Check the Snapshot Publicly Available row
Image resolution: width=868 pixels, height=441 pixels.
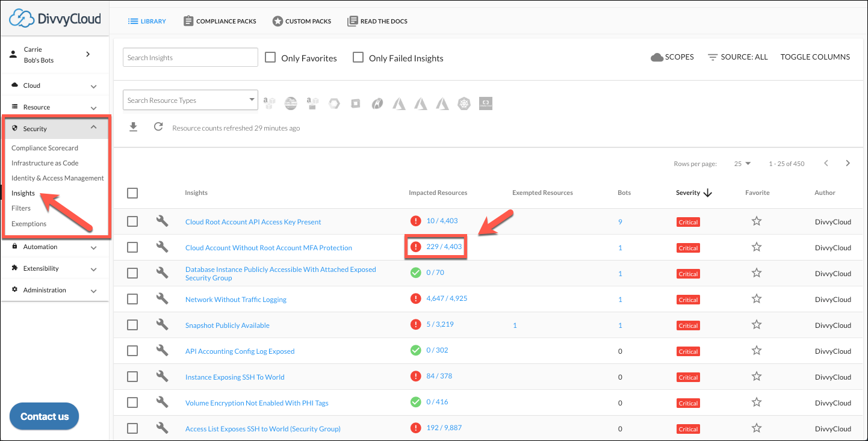point(132,325)
